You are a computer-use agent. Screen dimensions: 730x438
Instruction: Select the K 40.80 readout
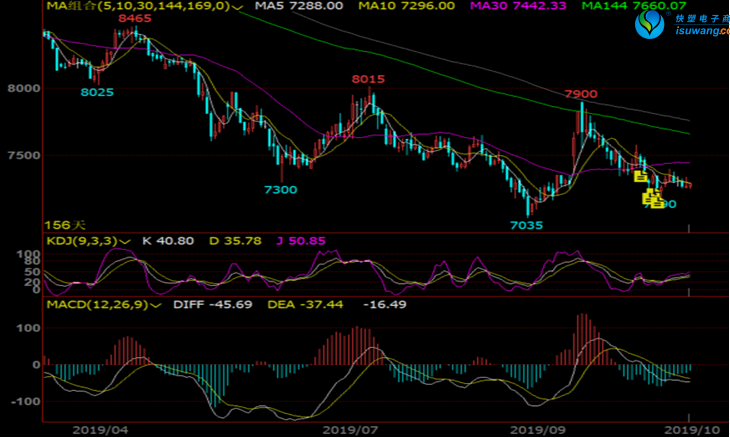tap(168, 241)
